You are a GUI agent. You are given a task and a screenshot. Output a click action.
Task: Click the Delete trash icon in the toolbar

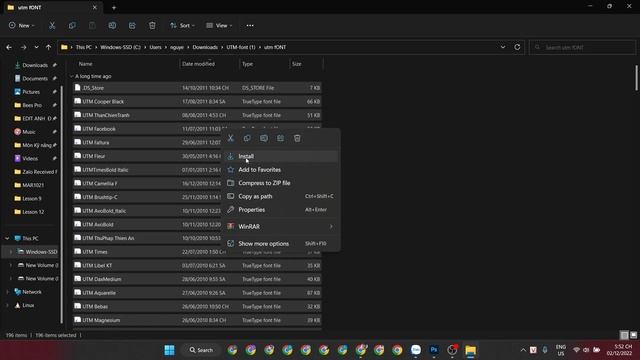pyautogui.click(x=152, y=26)
